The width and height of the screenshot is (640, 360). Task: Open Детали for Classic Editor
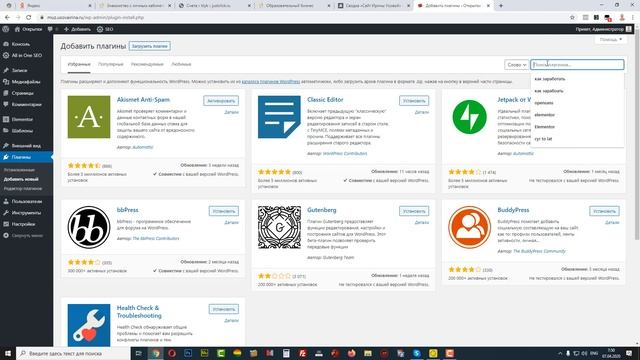pyautogui.click(x=422, y=112)
